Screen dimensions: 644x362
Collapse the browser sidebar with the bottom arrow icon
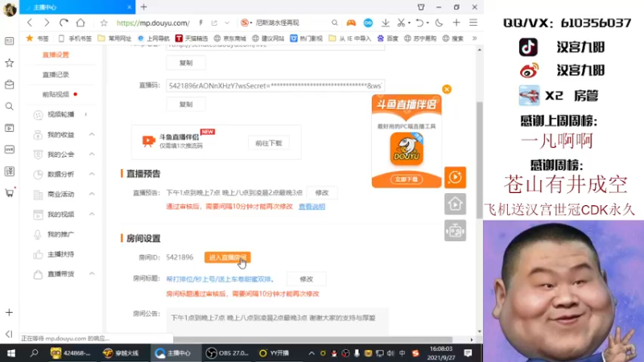coord(9,334)
